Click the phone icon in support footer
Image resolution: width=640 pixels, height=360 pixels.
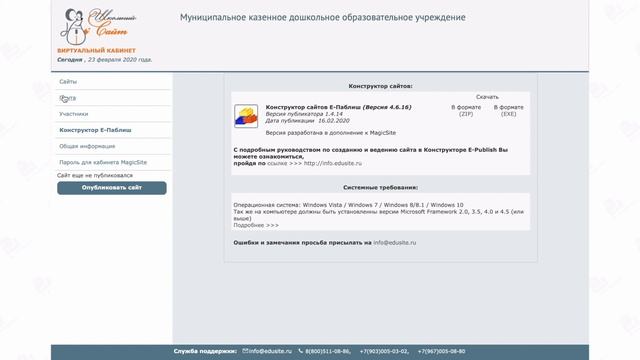tap(301, 351)
